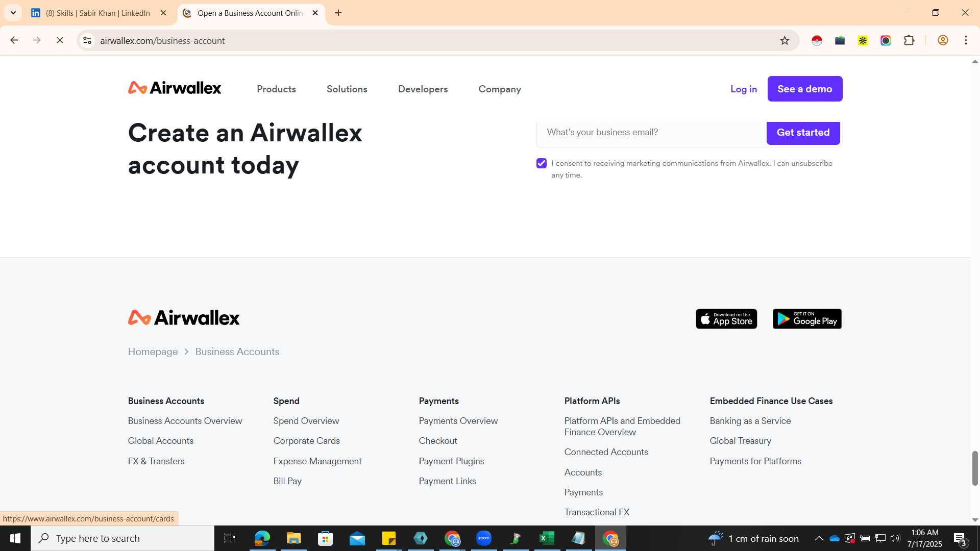Open a new browser tab

point(338,13)
